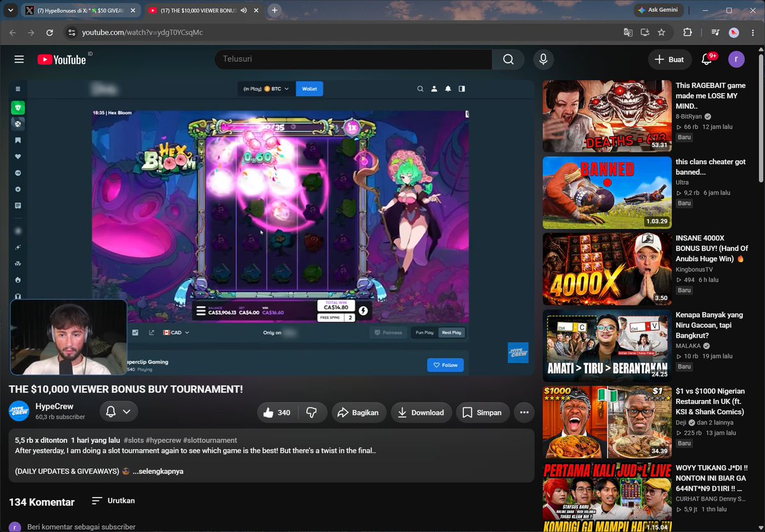
Task: Go to the YouTube home logo
Action: [x=61, y=59]
